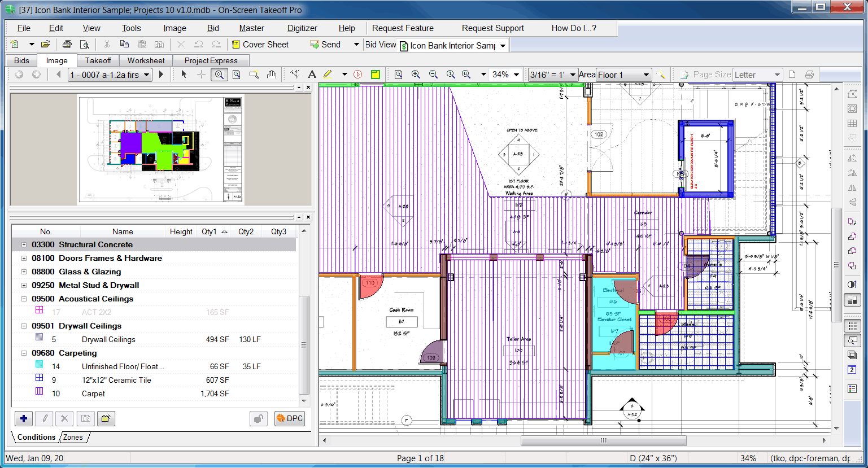
Task: Open the scale 3/16" = 1' dropdown
Action: click(573, 75)
